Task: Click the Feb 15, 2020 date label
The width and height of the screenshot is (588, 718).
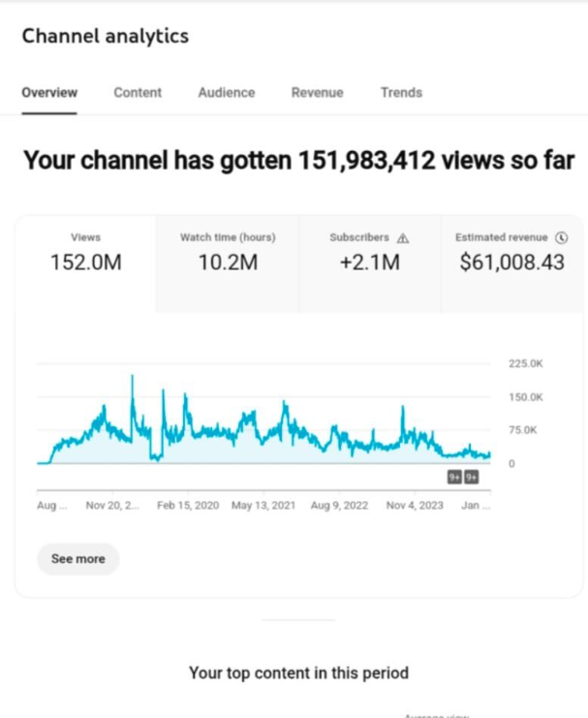Action: tap(188, 506)
